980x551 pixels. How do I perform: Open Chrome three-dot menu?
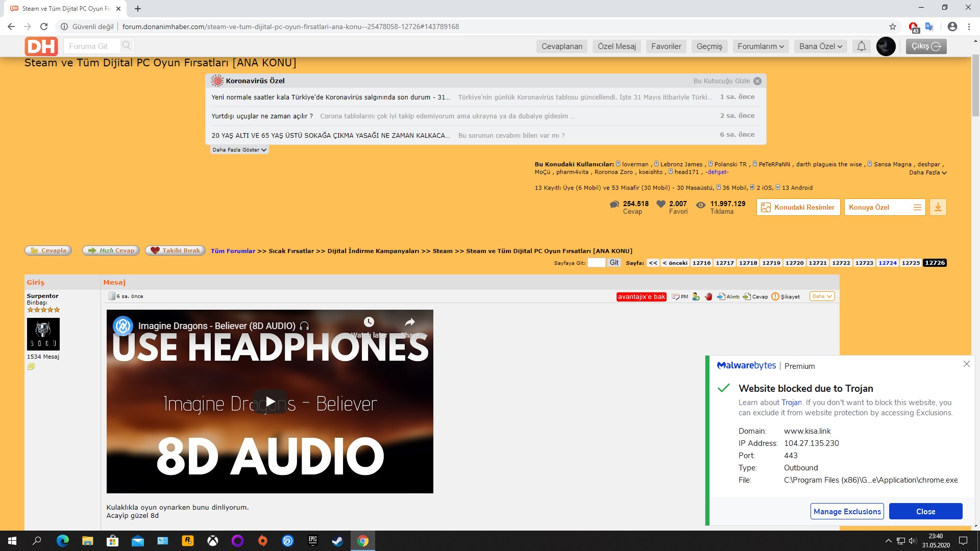(x=969, y=27)
